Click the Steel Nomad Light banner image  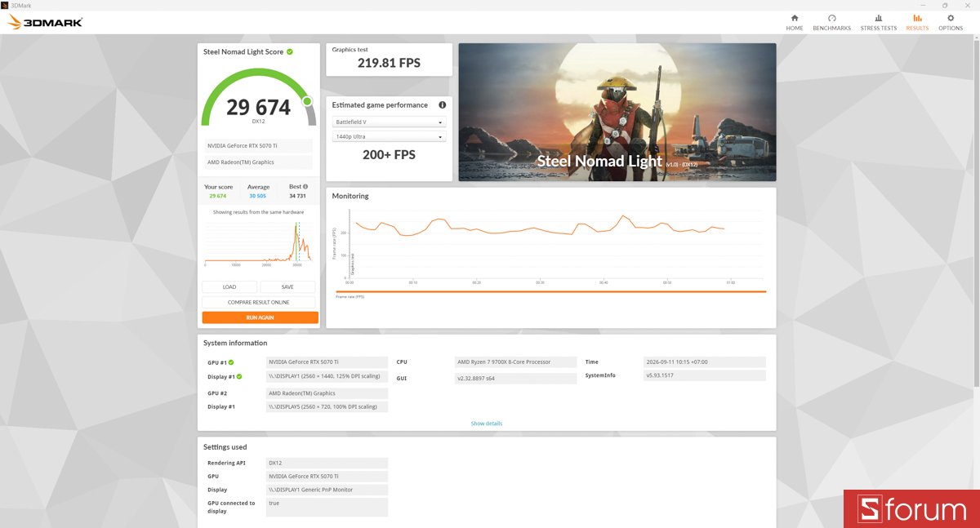click(617, 112)
